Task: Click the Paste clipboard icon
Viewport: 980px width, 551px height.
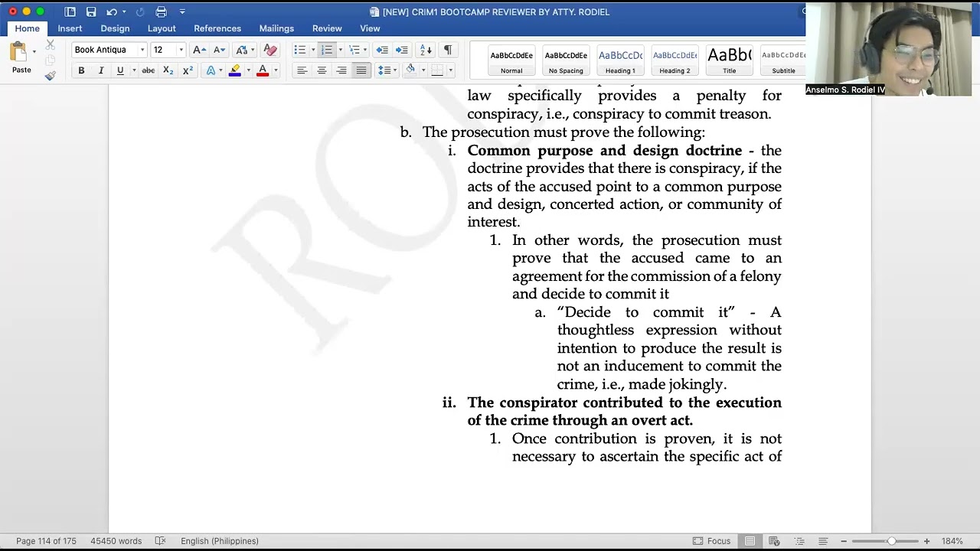Action: pos(19,52)
